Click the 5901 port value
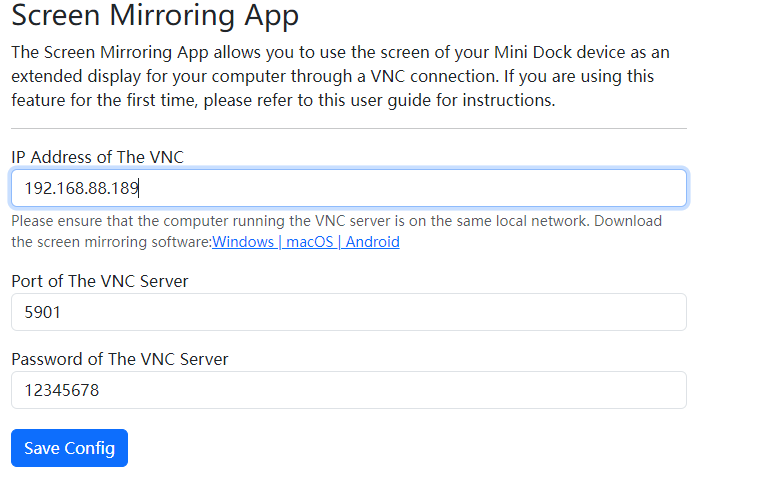778x489 pixels. click(x=43, y=312)
